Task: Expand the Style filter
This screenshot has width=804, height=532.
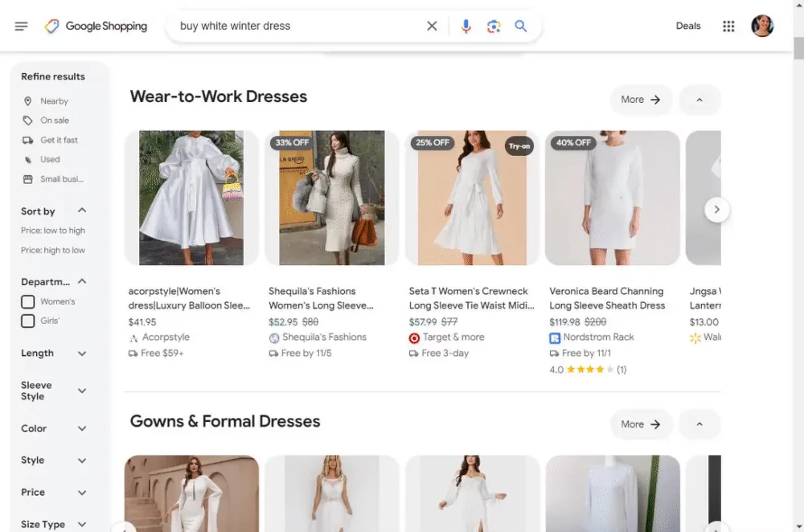Action: (81, 460)
